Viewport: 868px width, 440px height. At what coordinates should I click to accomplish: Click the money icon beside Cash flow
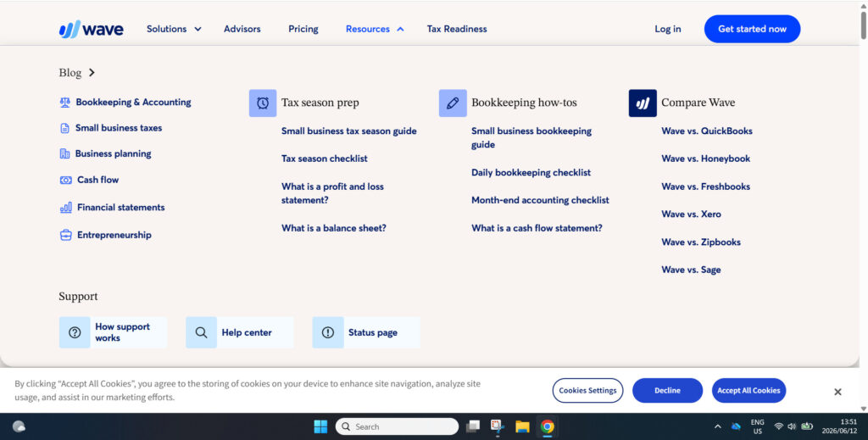click(x=66, y=180)
